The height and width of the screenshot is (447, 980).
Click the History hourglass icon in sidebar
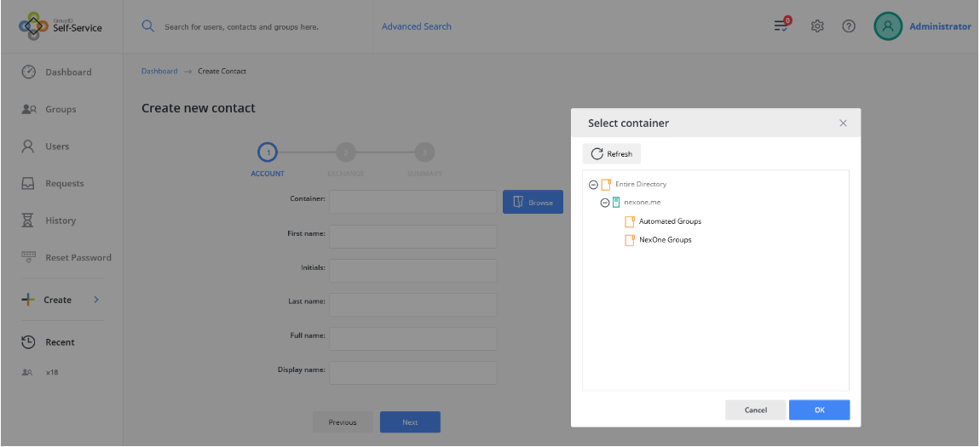click(28, 221)
